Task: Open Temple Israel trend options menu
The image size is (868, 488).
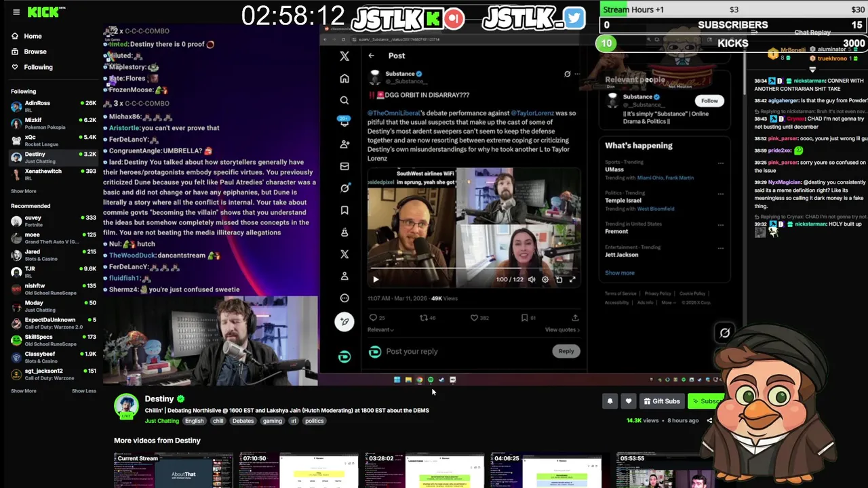Action: coord(720,194)
